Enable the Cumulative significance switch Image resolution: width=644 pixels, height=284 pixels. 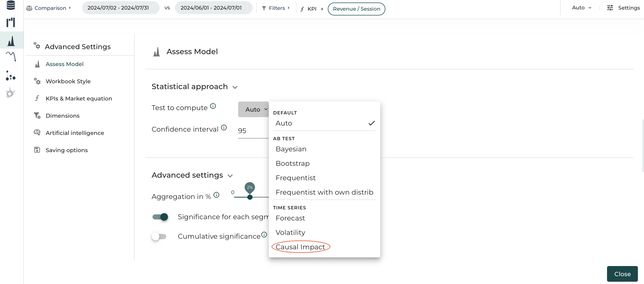(x=159, y=236)
